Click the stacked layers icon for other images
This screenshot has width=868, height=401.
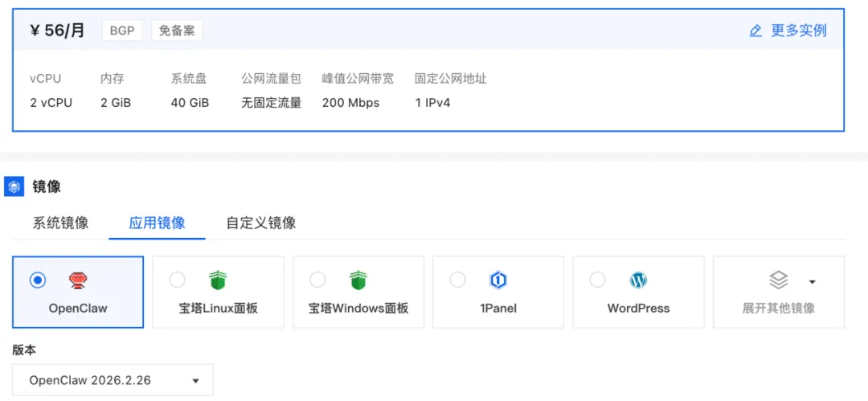pyautogui.click(x=778, y=280)
